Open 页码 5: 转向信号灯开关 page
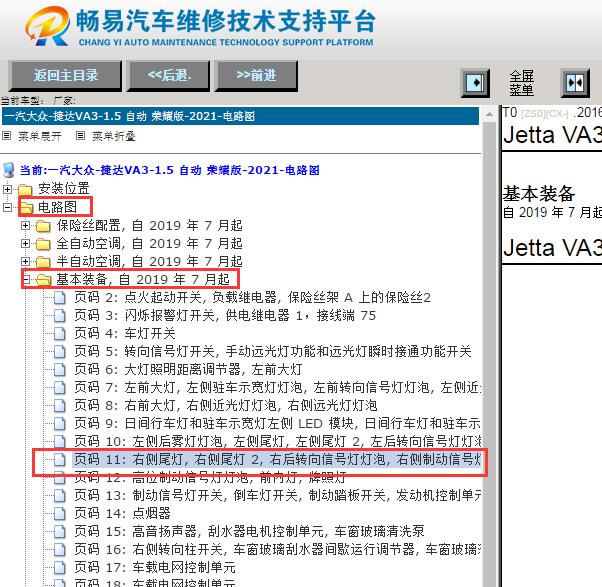Image resolution: width=602 pixels, height=587 pixels. (273, 351)
